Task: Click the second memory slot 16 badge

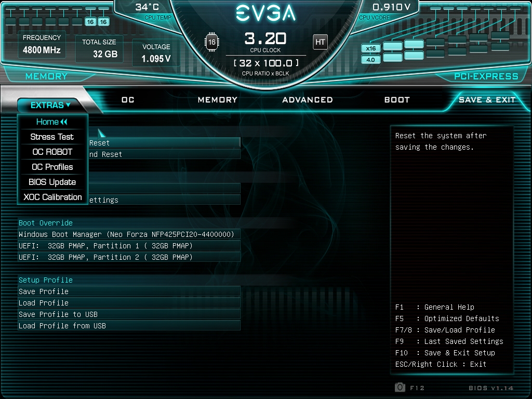Action: click(103, 22)
